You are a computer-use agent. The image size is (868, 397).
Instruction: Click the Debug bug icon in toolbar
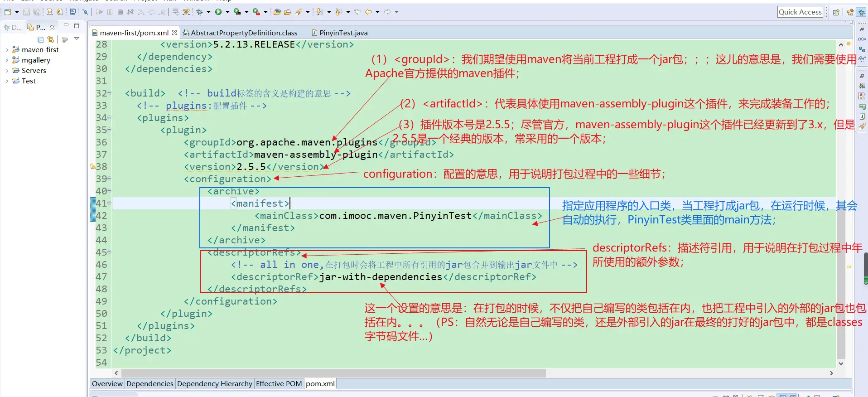coord(199,12)
